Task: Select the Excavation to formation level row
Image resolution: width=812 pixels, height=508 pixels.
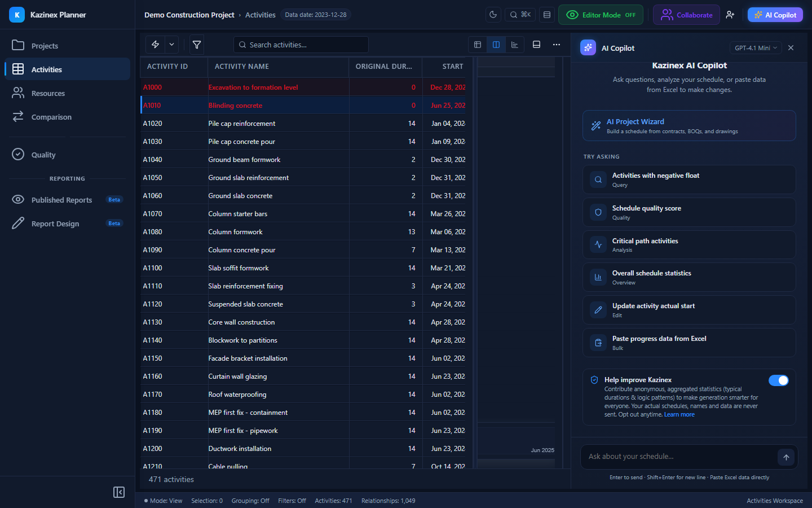Action: 304,87
